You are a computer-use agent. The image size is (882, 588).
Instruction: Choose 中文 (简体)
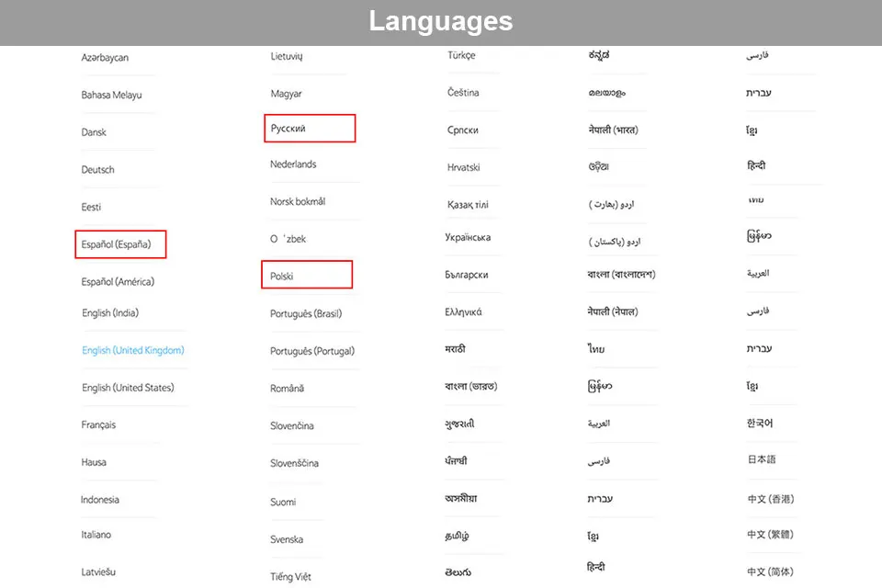(770, 571)
